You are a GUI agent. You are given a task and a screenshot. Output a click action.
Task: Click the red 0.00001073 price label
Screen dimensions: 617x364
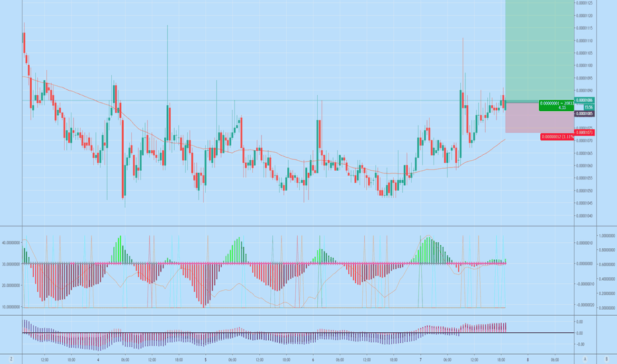pos(585,132)
